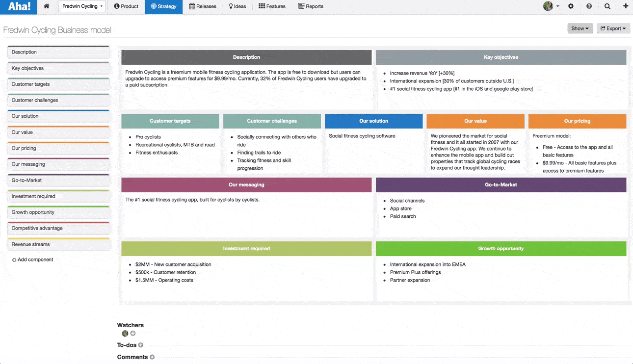The image size is (633, 364).
Task: Select Our pricing in the component list
Action: [58, 148]
